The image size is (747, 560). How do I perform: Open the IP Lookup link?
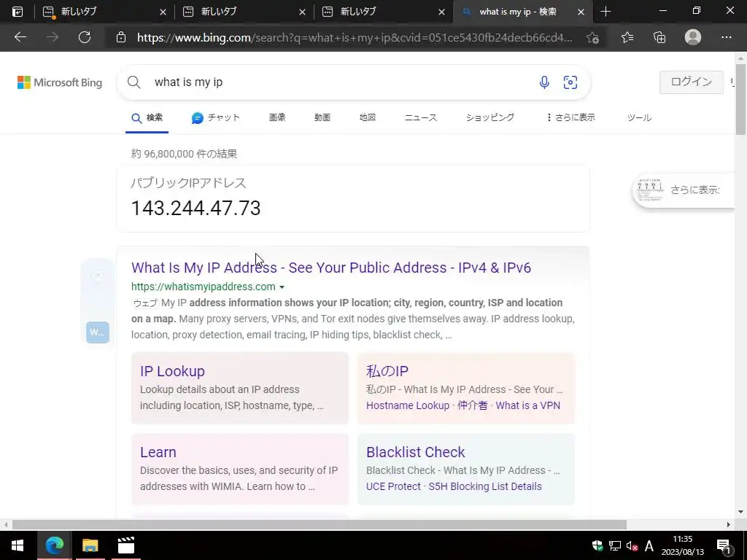(x=172, y=371)
